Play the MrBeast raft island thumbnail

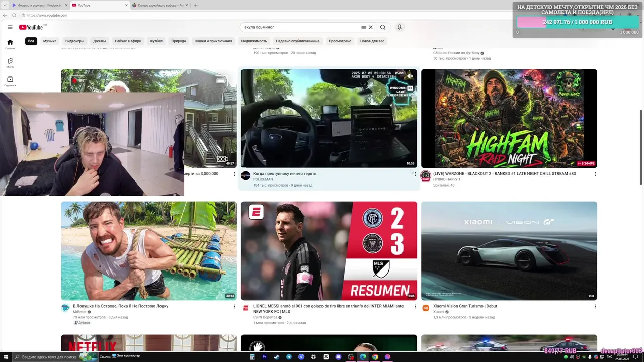point(149,251)
